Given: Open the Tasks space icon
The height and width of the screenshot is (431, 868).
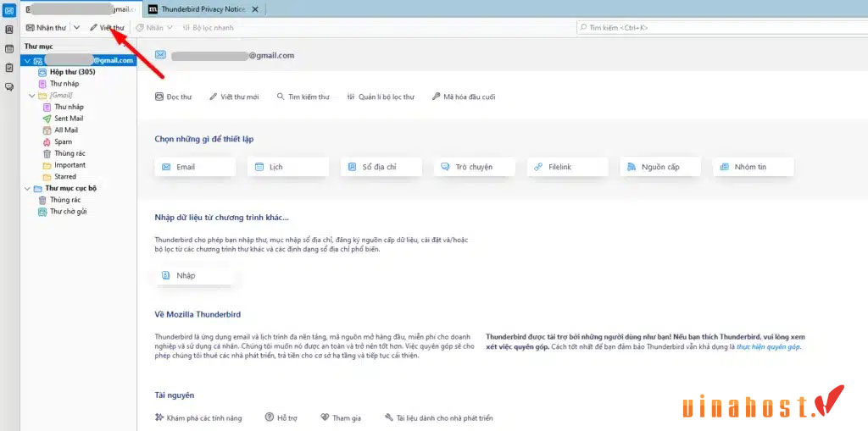Looking at the screenshot, I should 8,68.
